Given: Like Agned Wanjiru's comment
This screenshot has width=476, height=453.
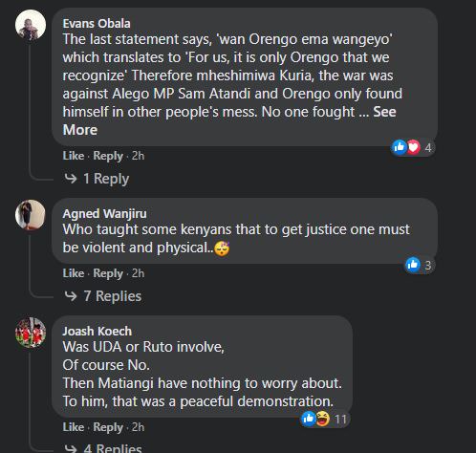Looking at the screenshot, I should (74, 273).
